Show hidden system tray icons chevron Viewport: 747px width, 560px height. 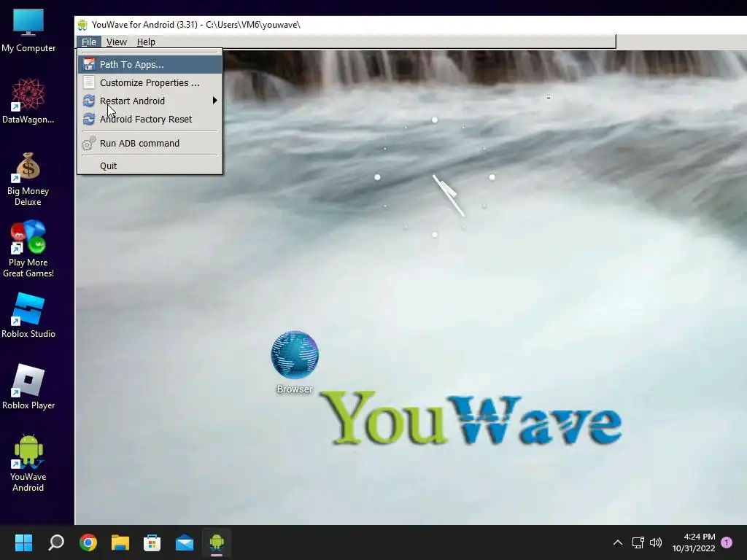pos(617,542)
